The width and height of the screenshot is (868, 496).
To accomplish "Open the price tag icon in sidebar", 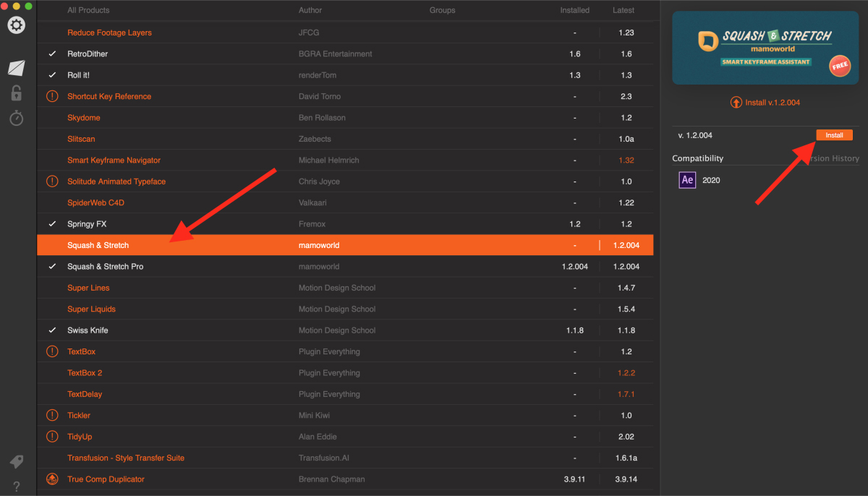I will tap(16, 461).
